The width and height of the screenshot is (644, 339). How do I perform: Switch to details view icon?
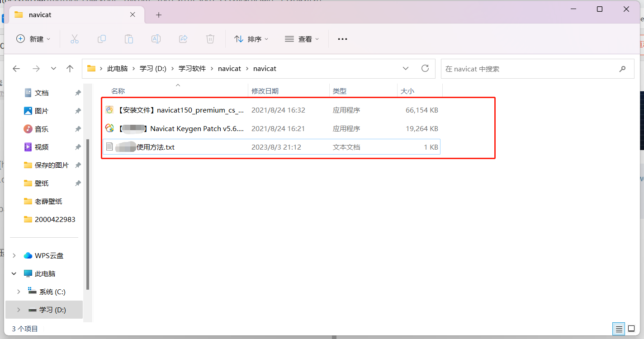(x=619, y=329)
